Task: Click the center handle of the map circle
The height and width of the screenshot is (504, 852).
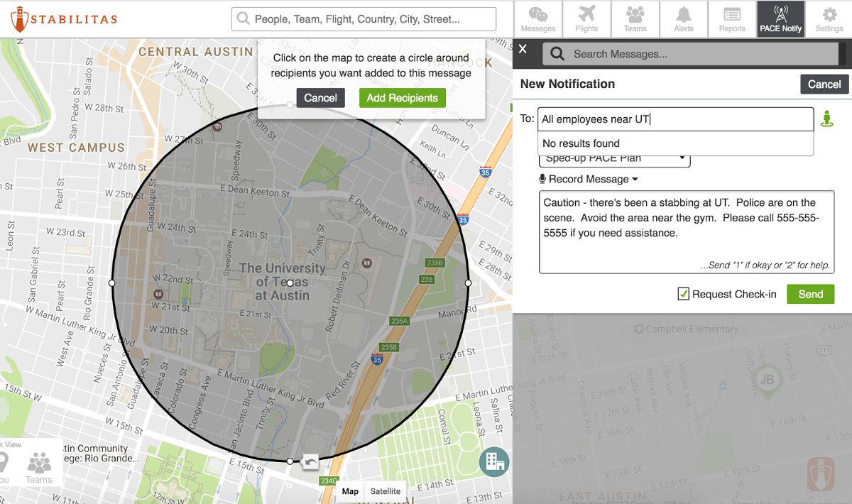Action: coord(290,283)
